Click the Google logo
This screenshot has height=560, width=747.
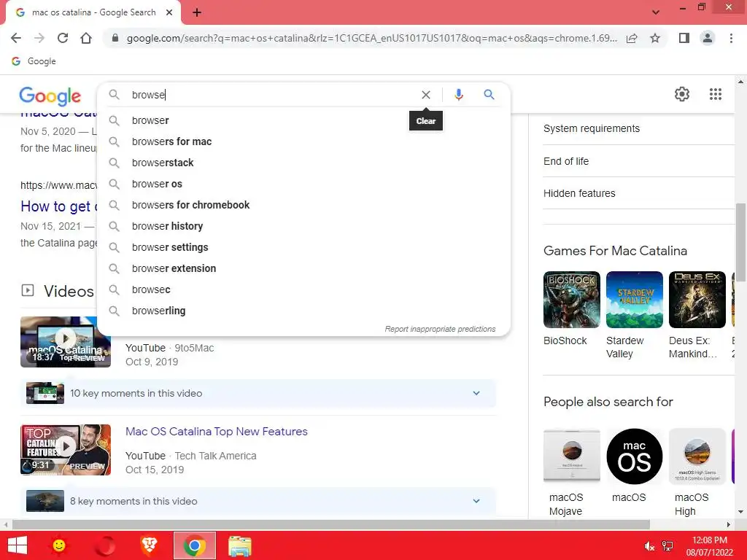[x=50, y=96]
